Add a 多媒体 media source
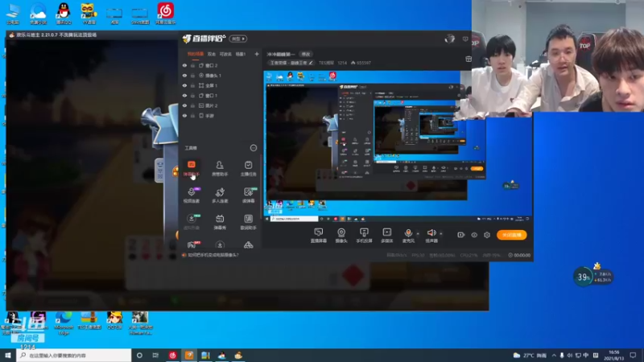 click(x=387, y=236)
